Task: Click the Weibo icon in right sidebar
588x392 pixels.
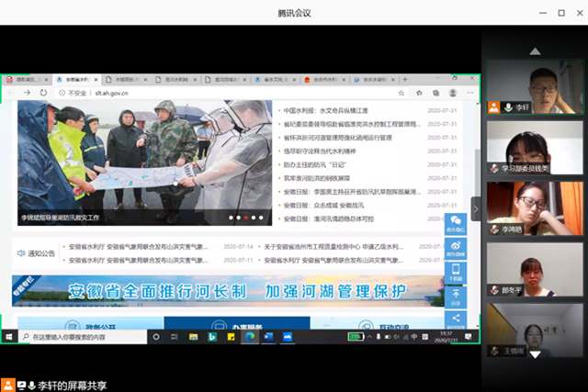Action: pos(457,247)
